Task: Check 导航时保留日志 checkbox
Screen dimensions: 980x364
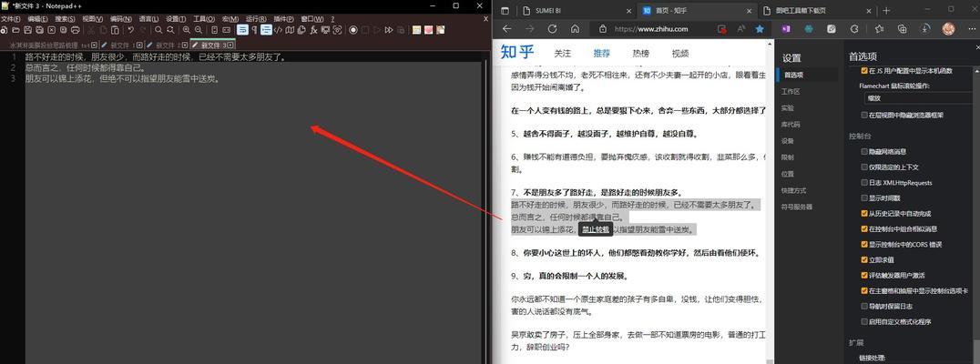Action: (864, 306)
